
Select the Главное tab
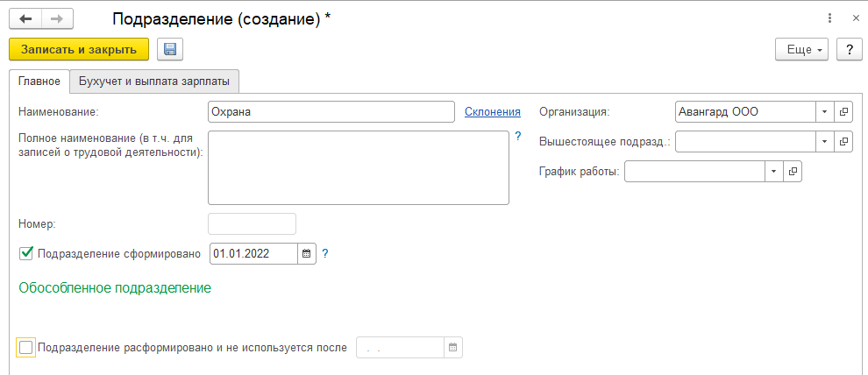point(39,81)
